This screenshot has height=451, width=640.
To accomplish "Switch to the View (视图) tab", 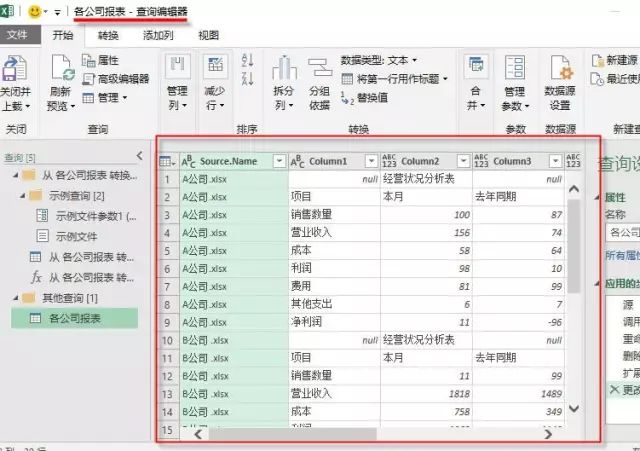I will click(x=209, y=36).
